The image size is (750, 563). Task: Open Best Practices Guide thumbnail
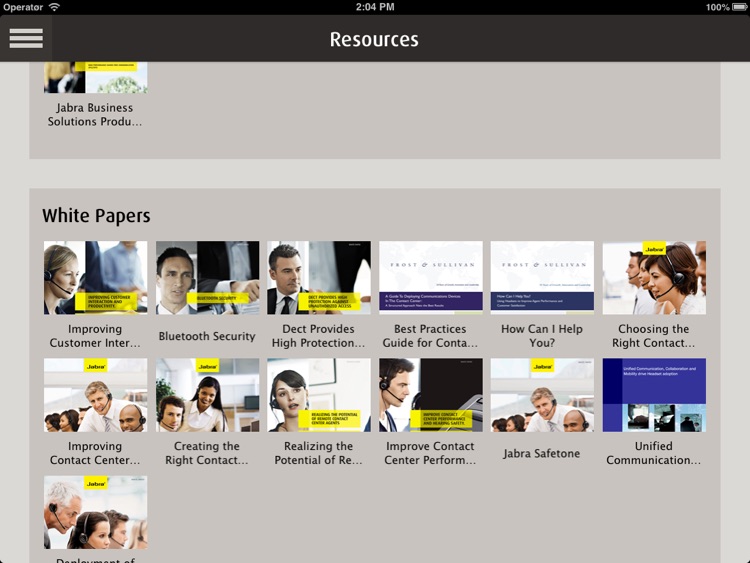click(x=431, y=278)
